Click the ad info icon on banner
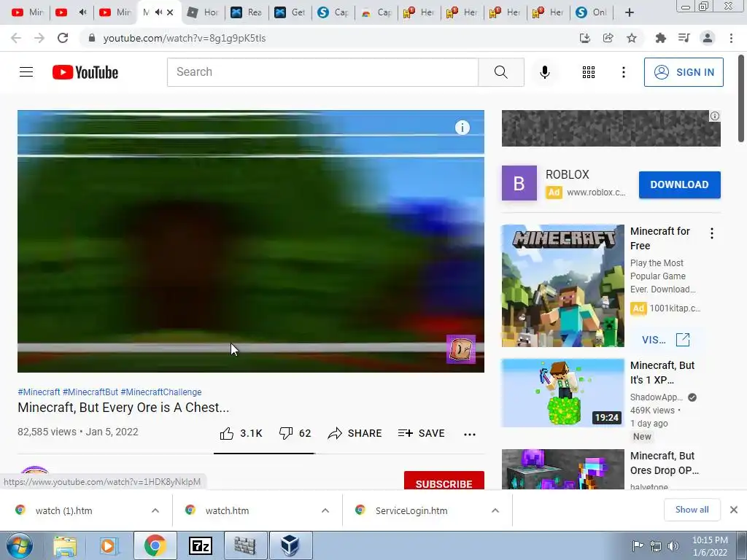The height and width of the screenshot is (560, 747). click(x=715, y=116)
